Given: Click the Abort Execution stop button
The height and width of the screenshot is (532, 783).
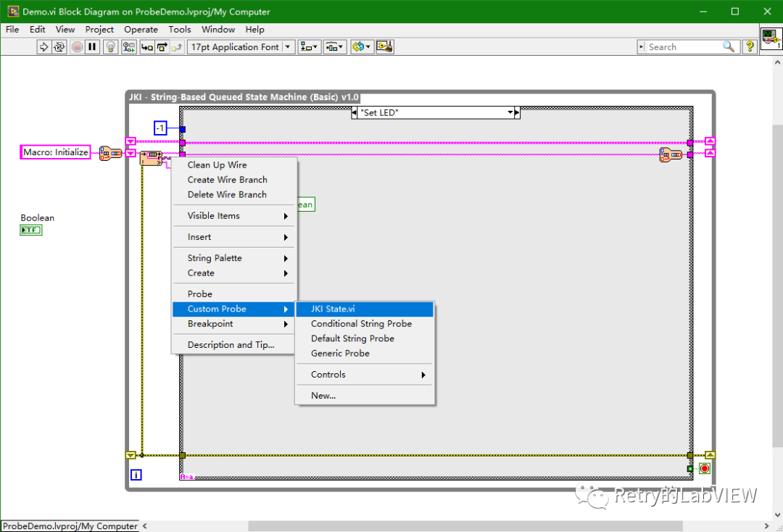Looking at the screenshot, I should click(77, 47).
